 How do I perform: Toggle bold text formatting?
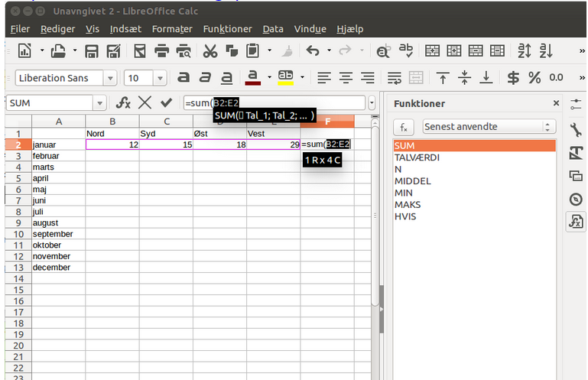pos(183,77)
